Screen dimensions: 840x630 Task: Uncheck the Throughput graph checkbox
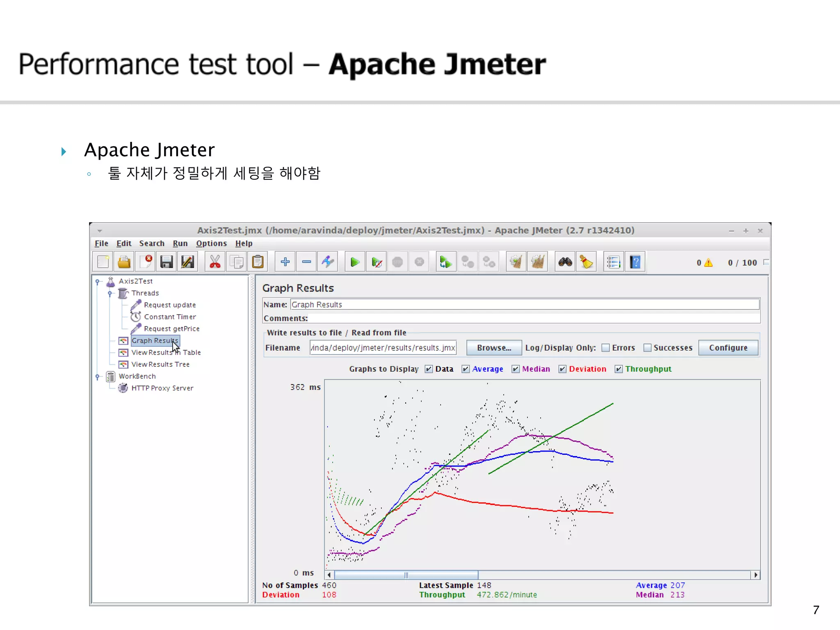pos(619,369)
